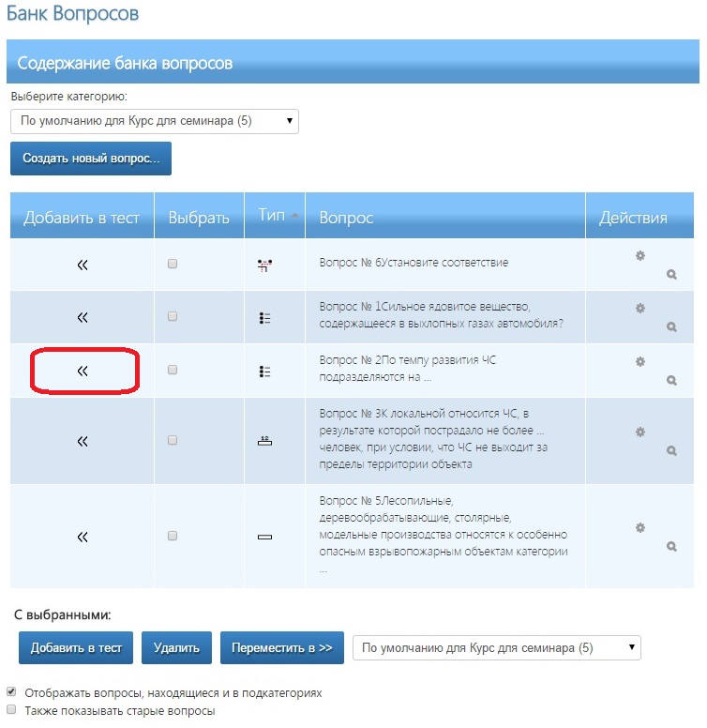The height and width of the screenshot is (728, 707).
Task: Click matching-type icon for Вопрос № 6
Action: 265,265
